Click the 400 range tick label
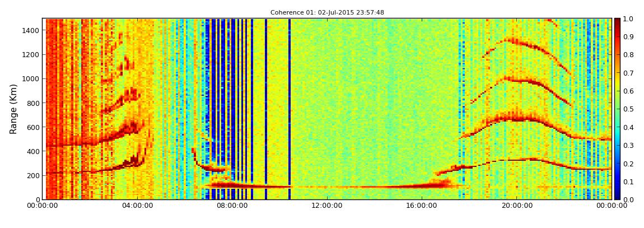The height and width of the screenshot is (228, 644). pos(34,151)
